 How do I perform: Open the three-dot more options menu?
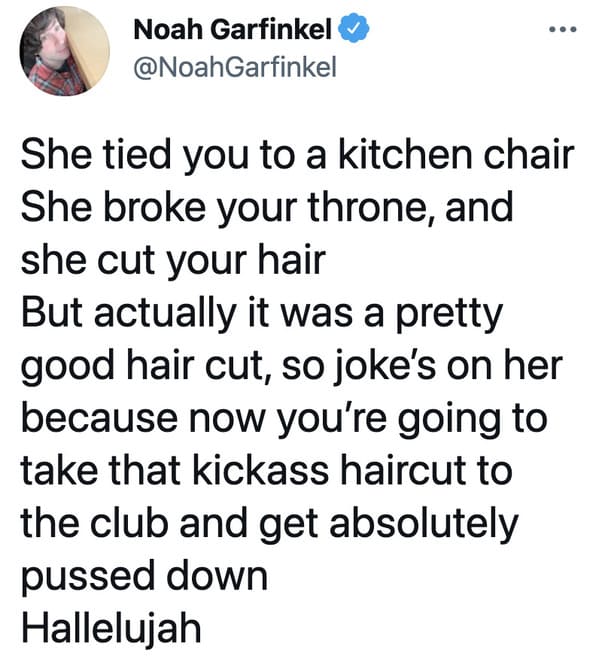(x=563, y=30)
